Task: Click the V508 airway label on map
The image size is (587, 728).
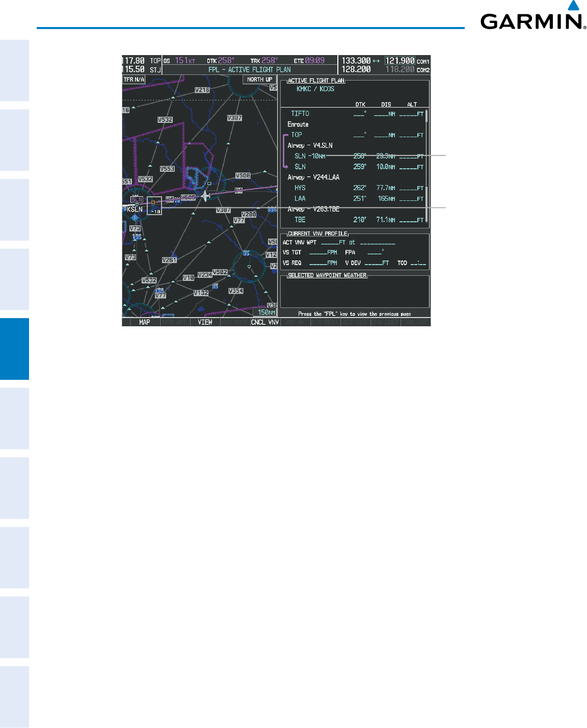Action: click(x=243, y=175)
